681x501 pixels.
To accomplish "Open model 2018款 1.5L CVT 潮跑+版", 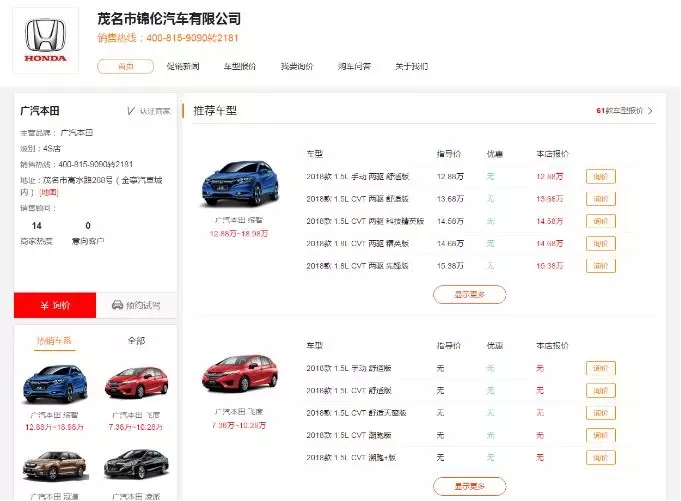I will [351, 458].
